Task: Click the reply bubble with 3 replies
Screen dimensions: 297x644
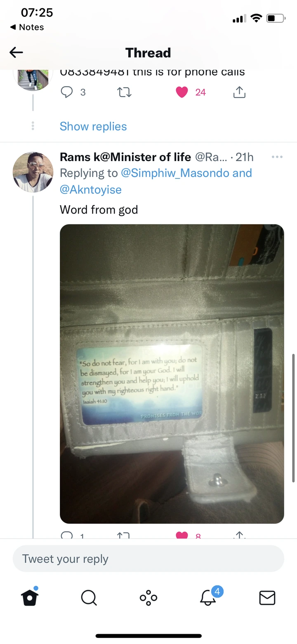Action: pos(73,92)
